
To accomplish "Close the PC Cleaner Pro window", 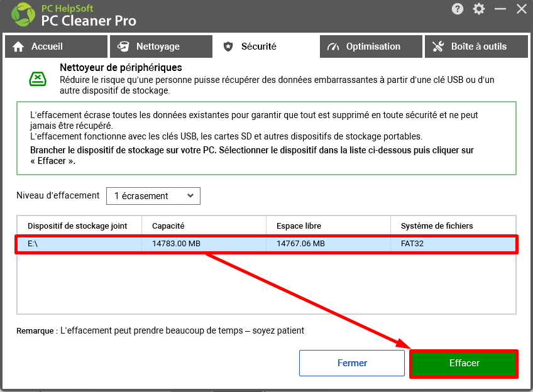I will (x=522, y=9).
